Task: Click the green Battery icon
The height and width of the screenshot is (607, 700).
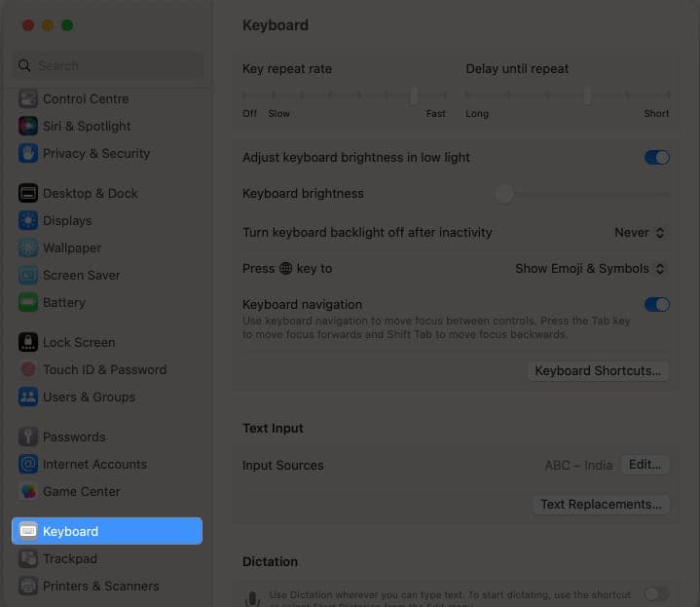Action: [x=28, y=302]
